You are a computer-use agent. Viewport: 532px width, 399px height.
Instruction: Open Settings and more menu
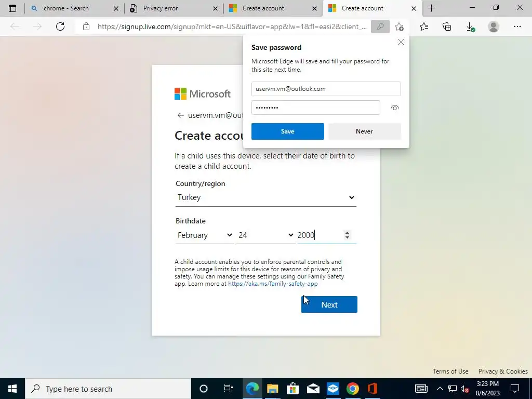coord(517,26)
